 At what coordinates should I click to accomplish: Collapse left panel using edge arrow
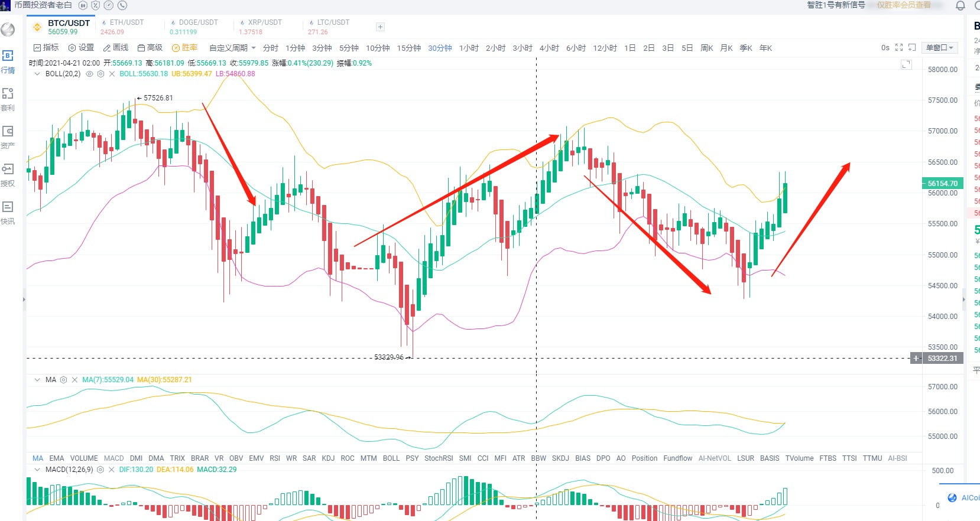click(24, 299)
